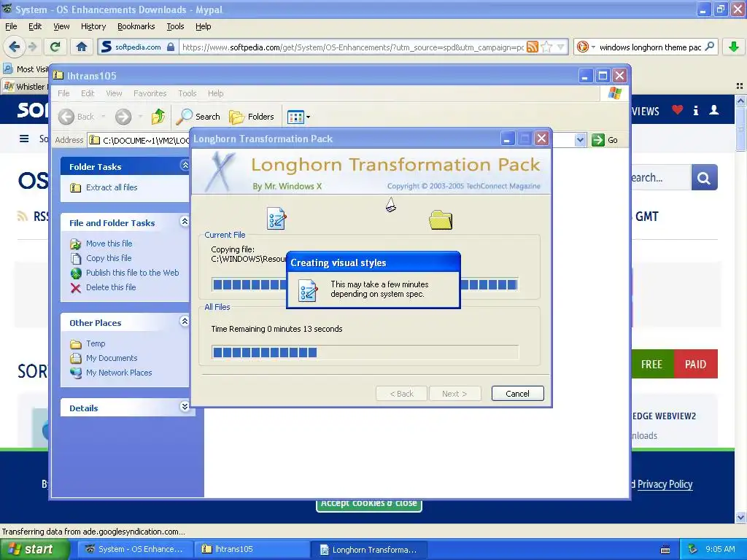Image resolution: width=747 pixels, height=560 pixels.
Task: Switch to lhtrans105 taskbar item
Action: 252,549
